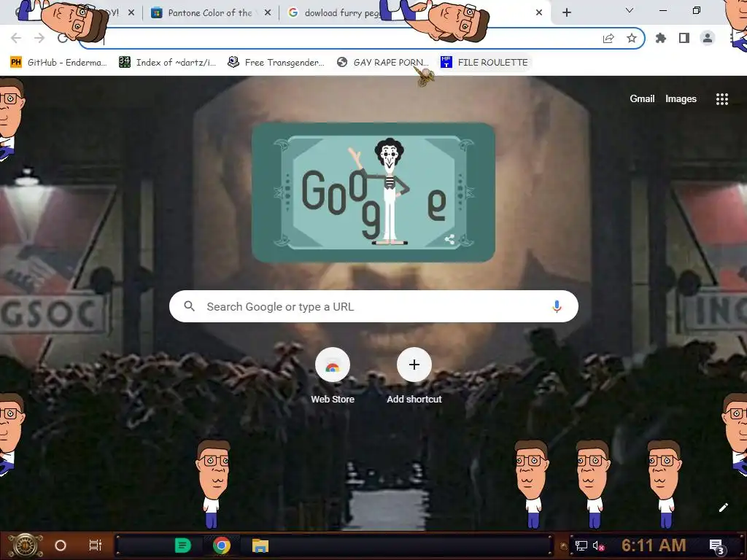Open the new tab with the plus button
Screen dimensions: 747x560
click(x=566, y=12)
